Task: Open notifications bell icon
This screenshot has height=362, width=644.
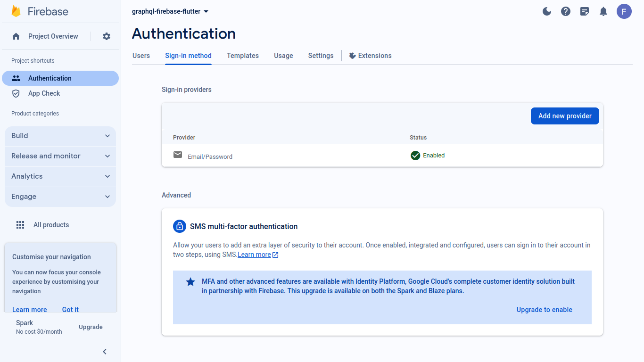Action: pos(603,11)
